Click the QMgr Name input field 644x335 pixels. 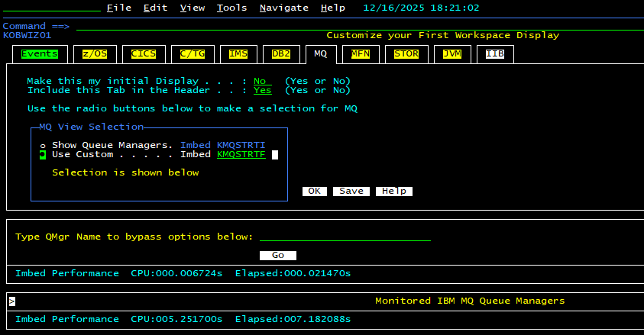345,237
